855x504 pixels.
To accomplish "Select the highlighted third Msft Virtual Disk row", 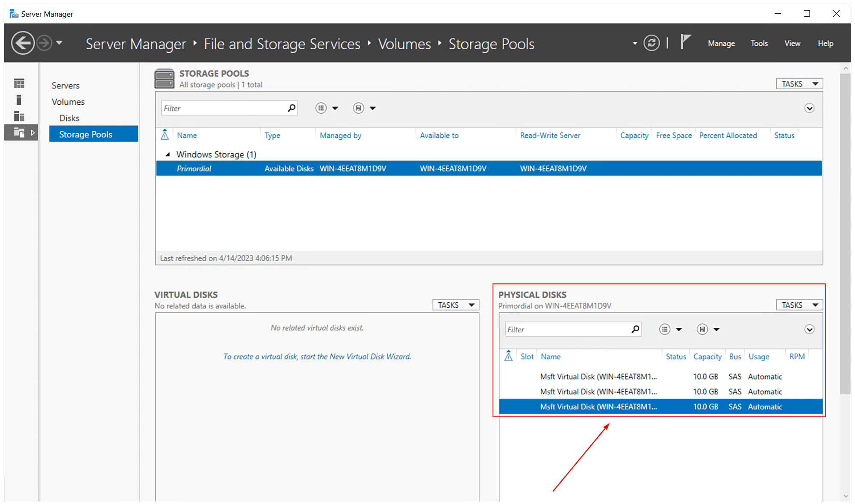I will [x=661, y=407].
